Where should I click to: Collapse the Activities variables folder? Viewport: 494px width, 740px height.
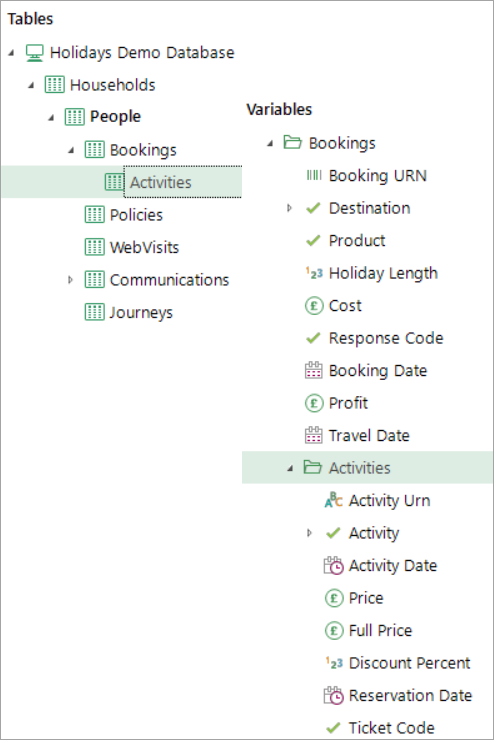[x=290, y=468]
